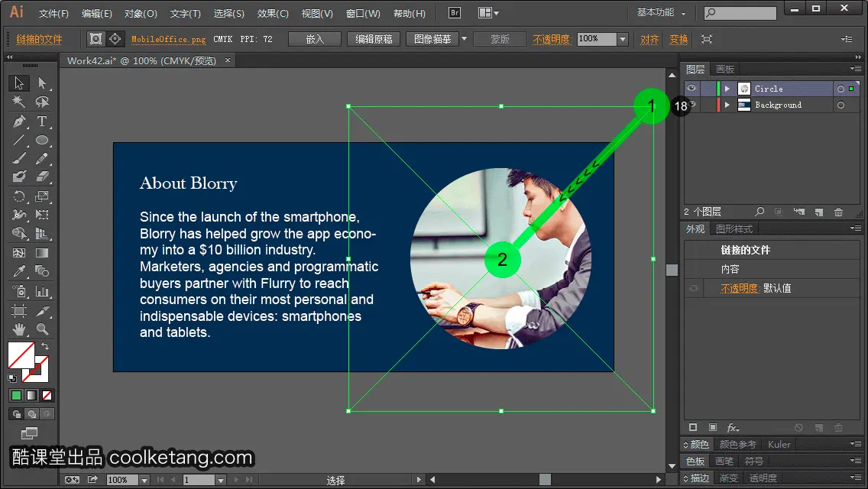Choose the Hand tool
This screenshot has height=489, width=868.
19,329
